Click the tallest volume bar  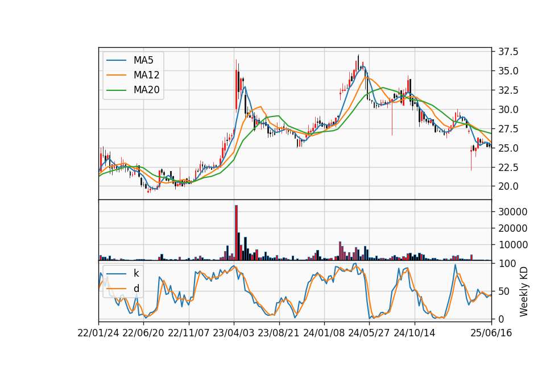click(x=237, y=233)
